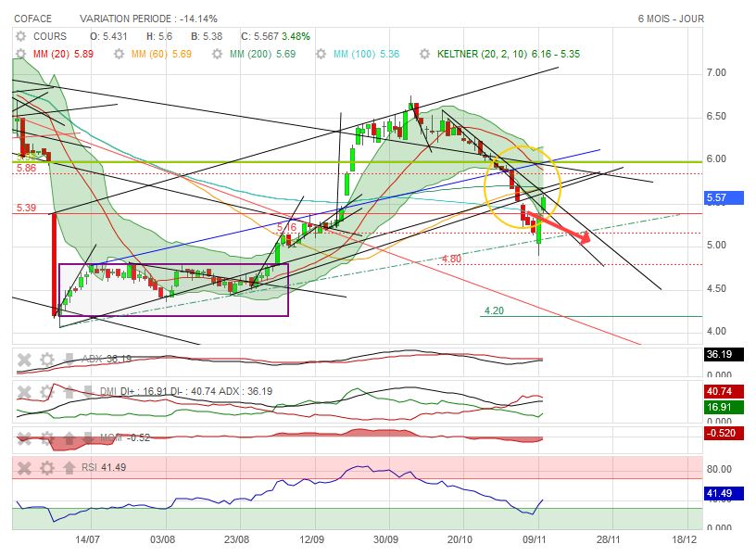
Task: Click the 20/10 date on time axis
Action: pos(460,539)
